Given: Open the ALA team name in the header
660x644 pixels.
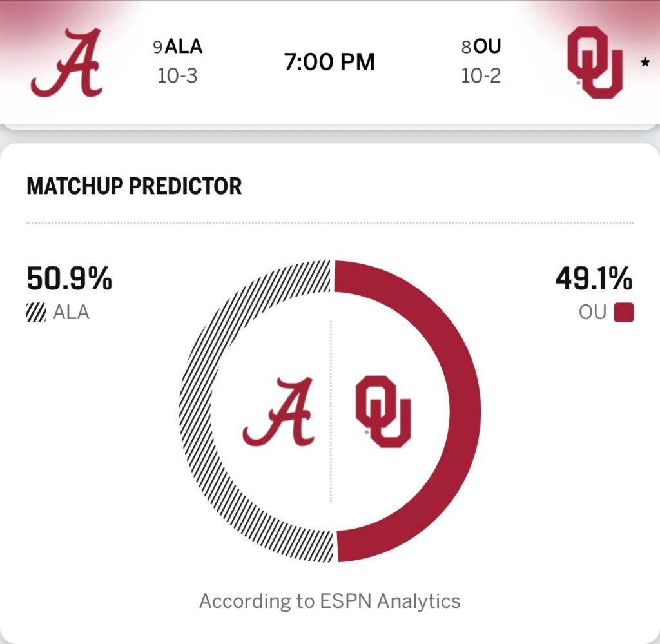Looking at the screenshot, I should click(x=184, y=46).
